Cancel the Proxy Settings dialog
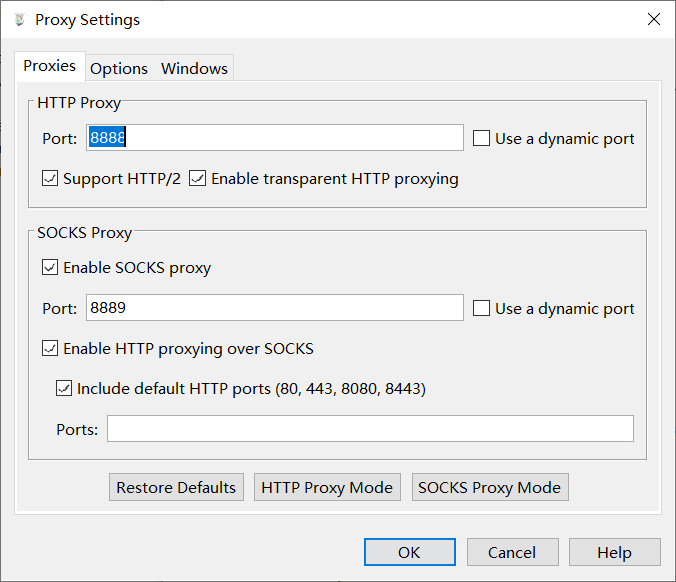The width and height of the screenshot is (676, 582). tap(512, 552)
